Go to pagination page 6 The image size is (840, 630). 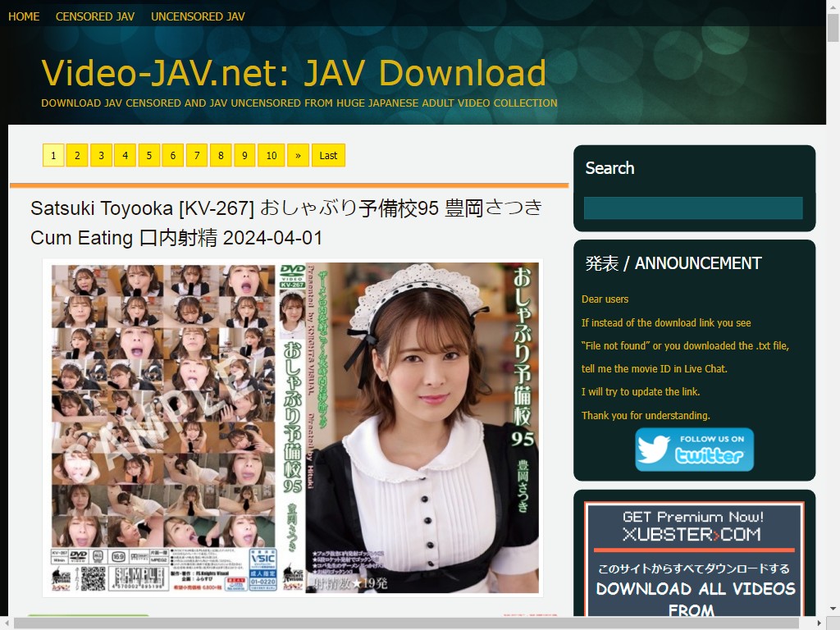(173, 155)
